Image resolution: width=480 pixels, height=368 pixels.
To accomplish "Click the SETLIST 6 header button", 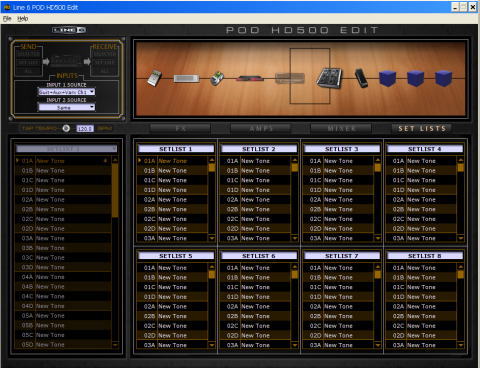I will click(x=259, y=256).
